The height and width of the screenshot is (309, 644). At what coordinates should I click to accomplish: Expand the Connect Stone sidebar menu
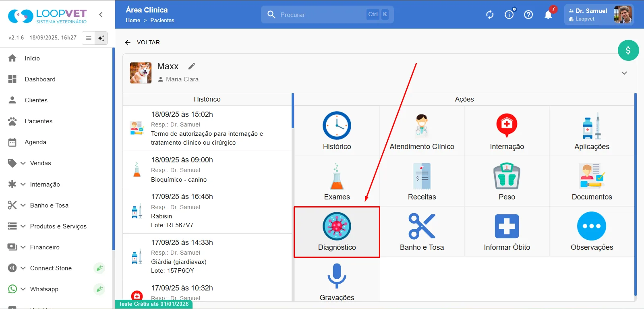(x=56, y=268)
